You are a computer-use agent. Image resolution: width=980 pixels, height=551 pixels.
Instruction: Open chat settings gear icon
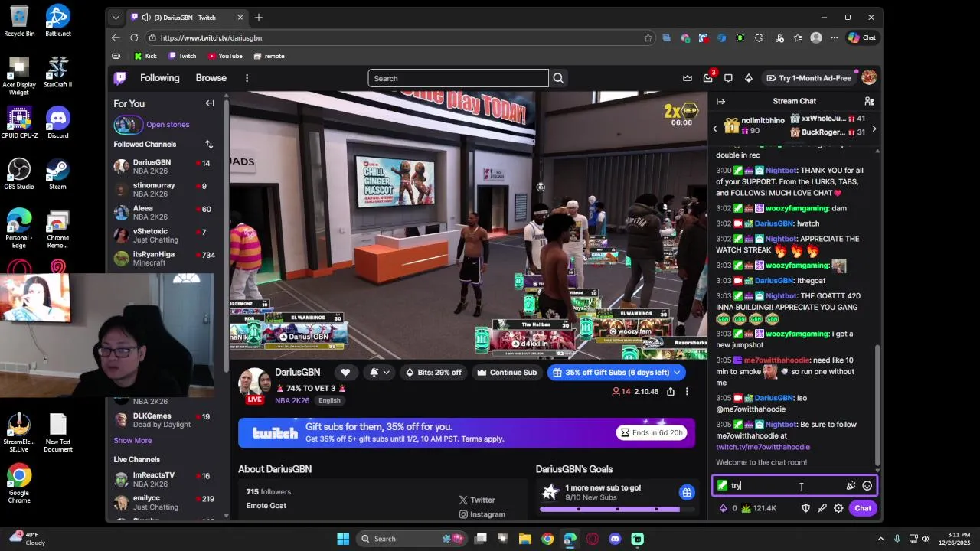(x=838, y=508)
